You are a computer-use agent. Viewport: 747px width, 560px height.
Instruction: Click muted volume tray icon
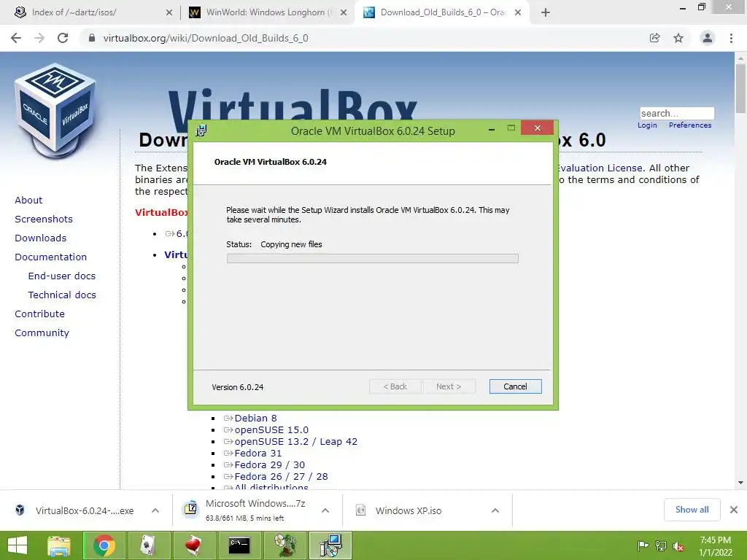point(678,545)
